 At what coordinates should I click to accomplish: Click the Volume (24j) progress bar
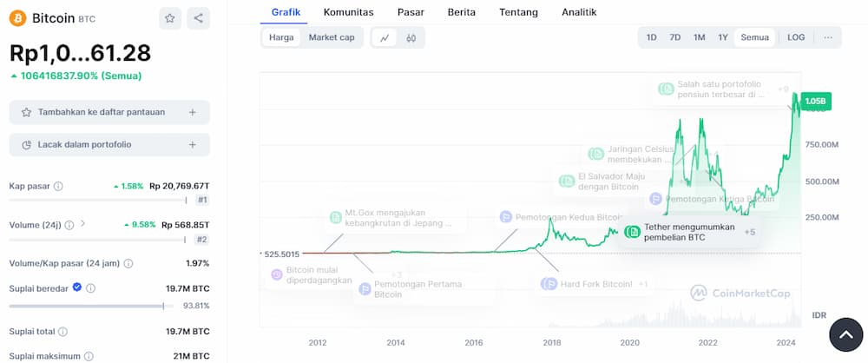click(x=97, y=240)
